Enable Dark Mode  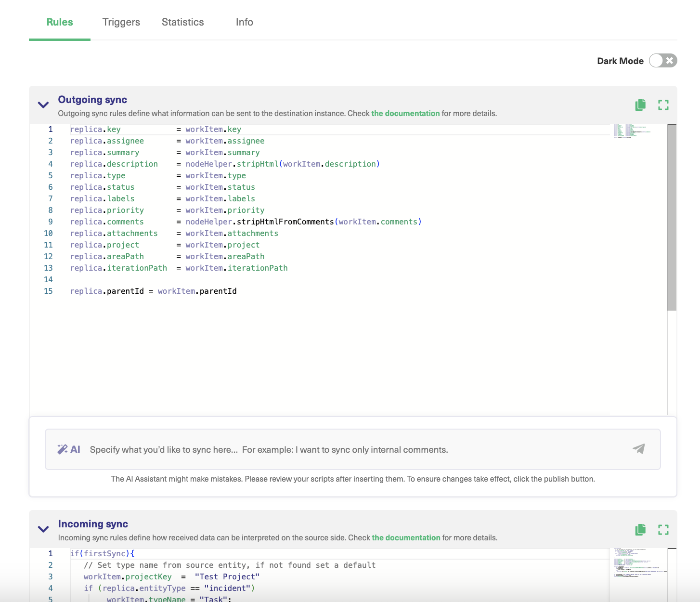pyautogui.click(x=662, y=61)
